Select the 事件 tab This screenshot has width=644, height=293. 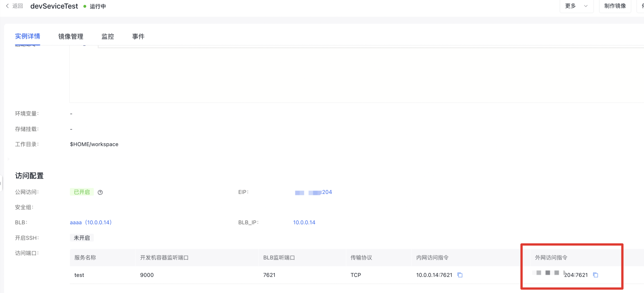pyautogui.click(x=138, y=36)
